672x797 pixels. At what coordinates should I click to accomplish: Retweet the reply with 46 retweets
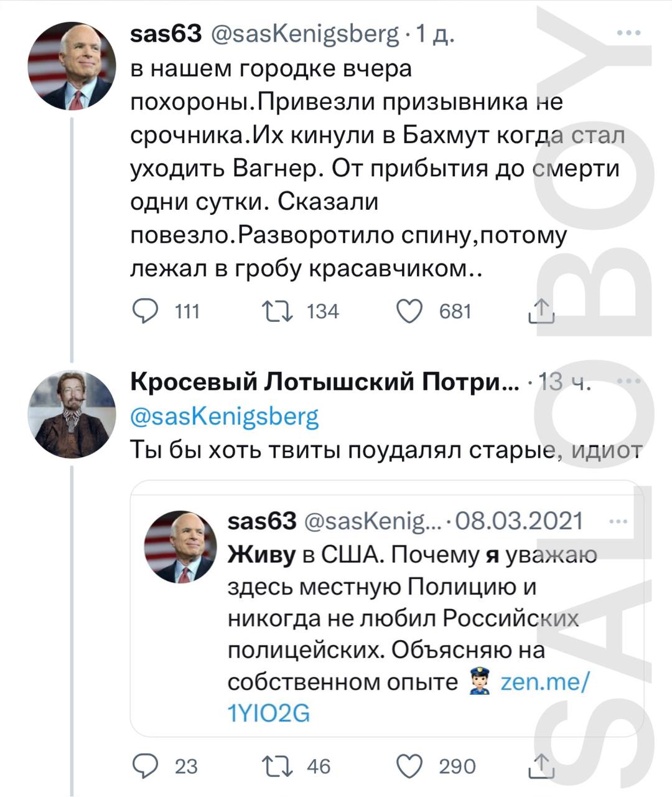pyautogui.click(x=278, y=766)
